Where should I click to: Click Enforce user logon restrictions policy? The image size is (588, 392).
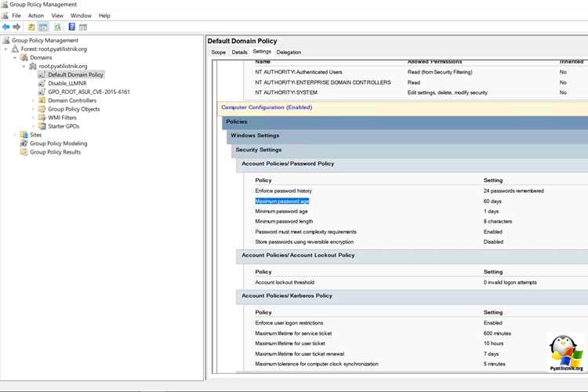click(x=289, y=323)
